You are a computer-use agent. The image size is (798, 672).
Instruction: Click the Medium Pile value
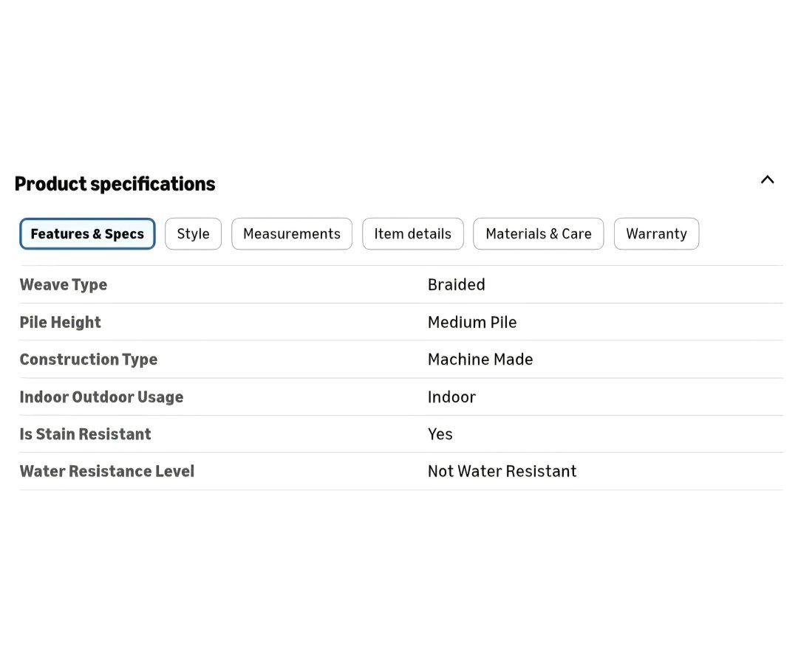[472, 322]
